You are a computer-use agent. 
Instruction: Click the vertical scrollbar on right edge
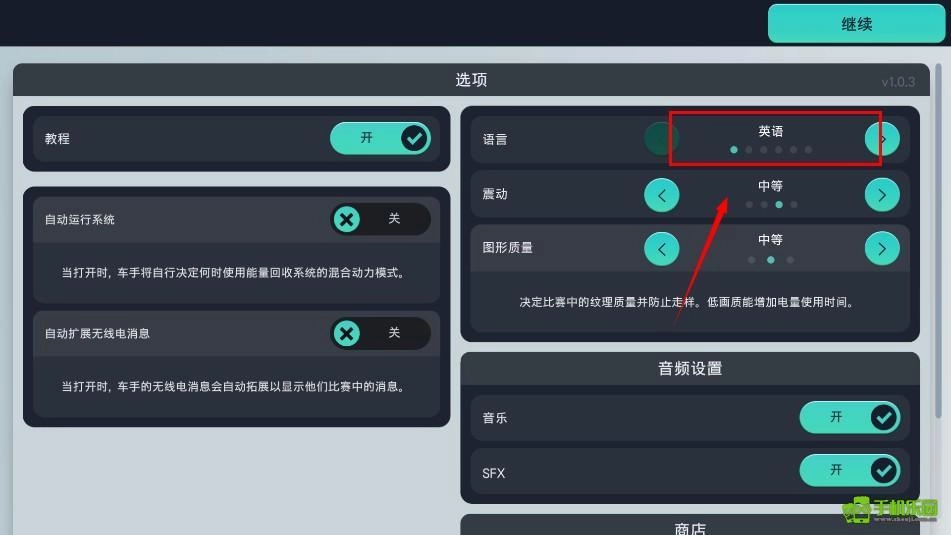coord(938,240)
